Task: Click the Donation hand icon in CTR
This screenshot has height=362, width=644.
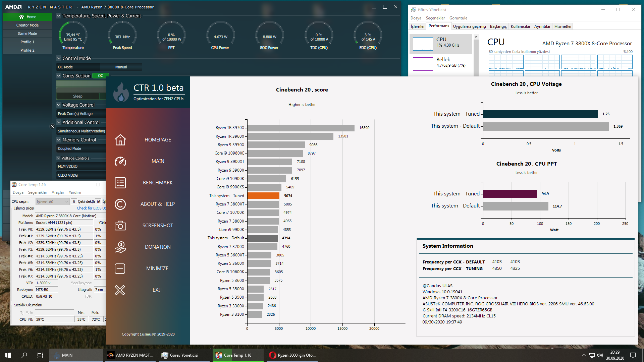Action: pyautogui.click(x=120, y=247)
